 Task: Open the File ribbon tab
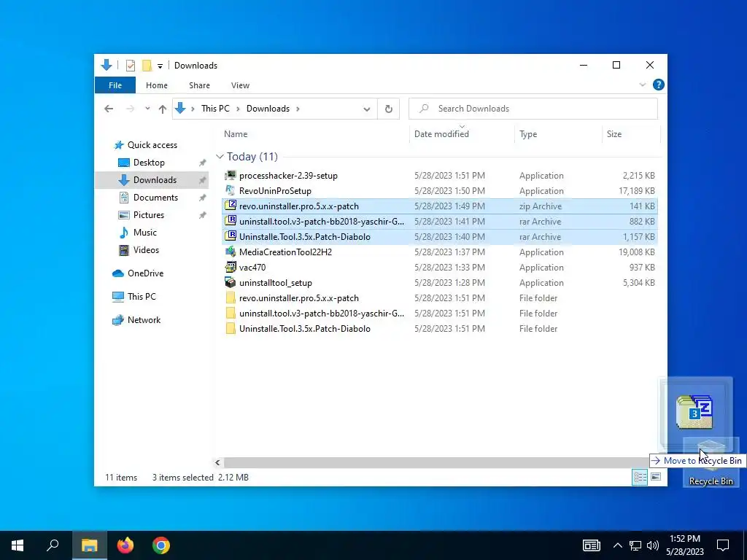(115, 85)
